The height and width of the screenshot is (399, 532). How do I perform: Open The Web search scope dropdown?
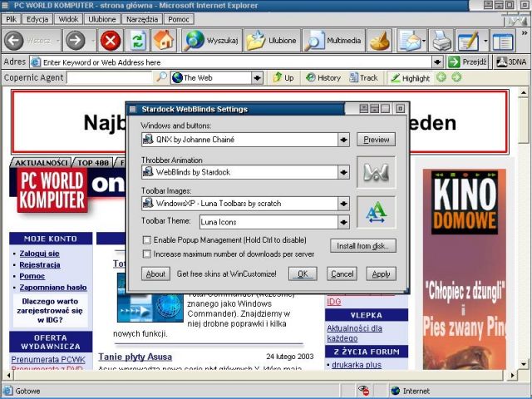click(x=257, y=77)
